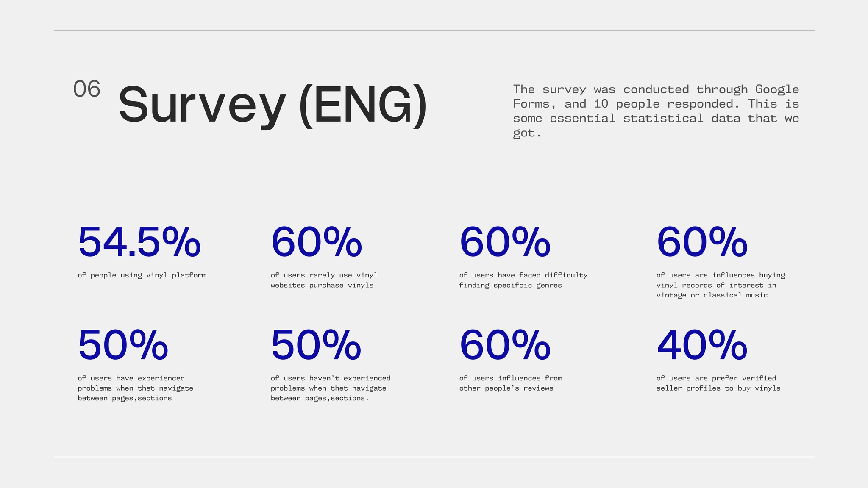Select the slide number "06"
Image resolution: width=868 pixels, height=488 pixels.
(87, 89)
